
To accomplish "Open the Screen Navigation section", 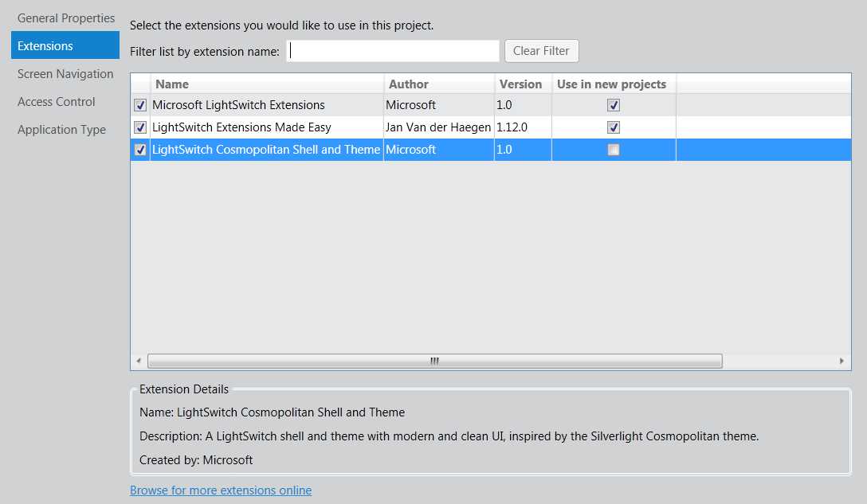I will pyautogui.click(x=65, y=73).
